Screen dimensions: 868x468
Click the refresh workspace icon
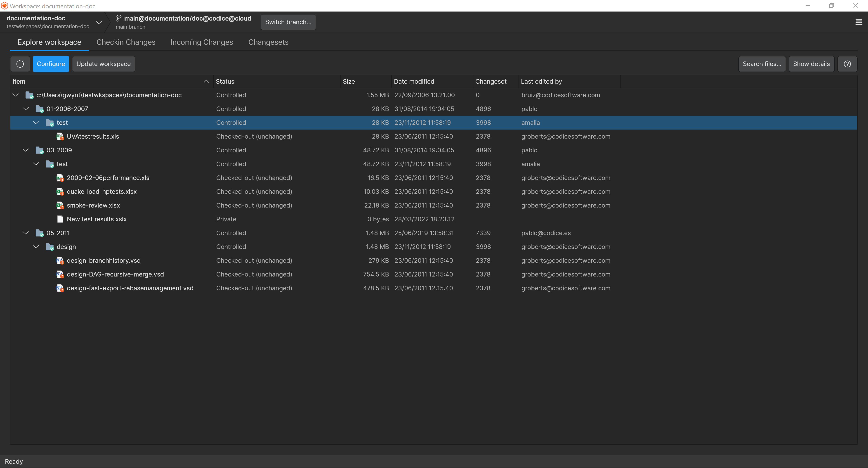tap(20, 64)
